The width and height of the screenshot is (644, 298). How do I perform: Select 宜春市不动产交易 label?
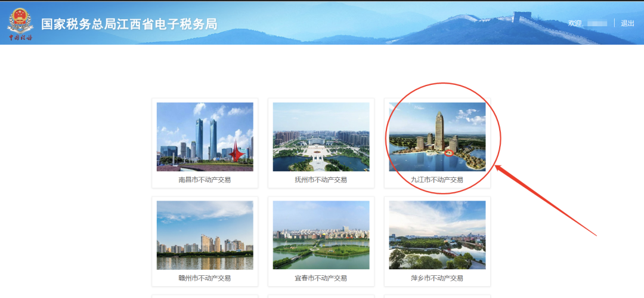pyautogui.click(x=321, y=278)
